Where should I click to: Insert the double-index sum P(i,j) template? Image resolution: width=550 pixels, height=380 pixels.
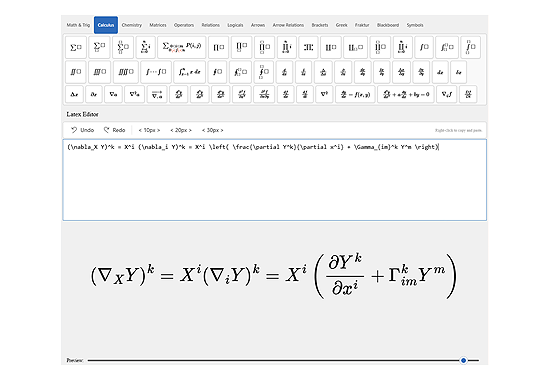tap(182, 47)
